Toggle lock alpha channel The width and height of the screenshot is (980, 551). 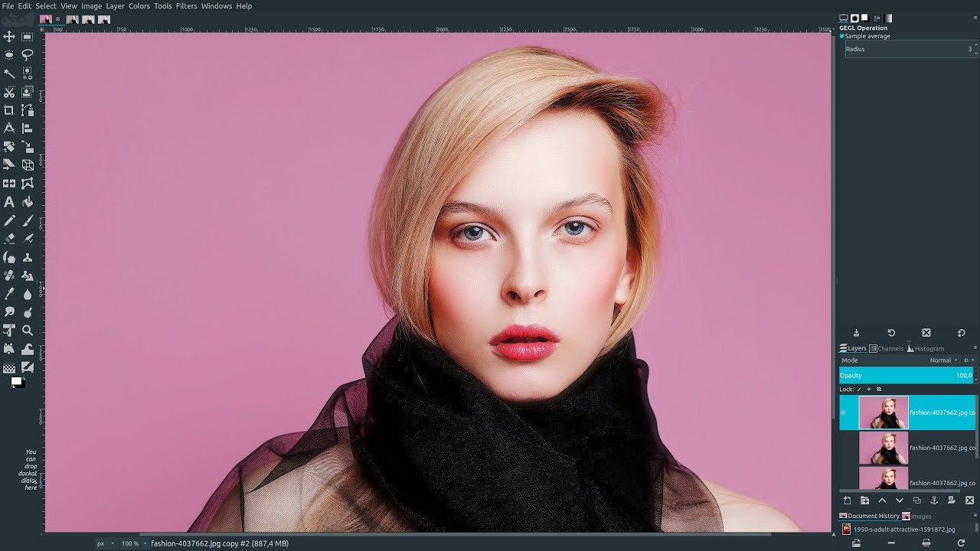pos(879,389)
